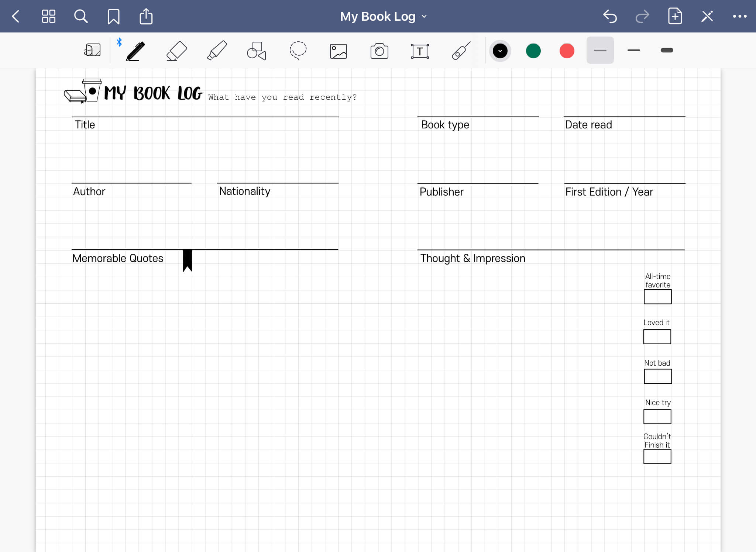Select the green pen color

point(533,51)
